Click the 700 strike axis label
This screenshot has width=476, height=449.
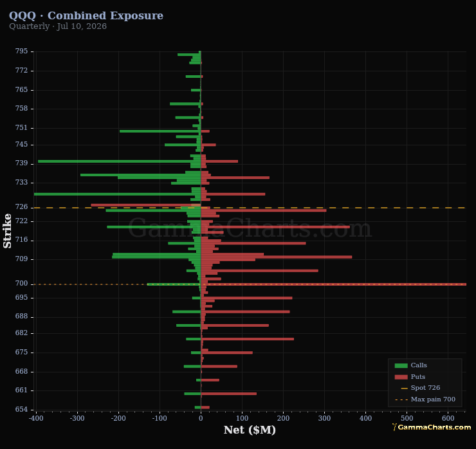pos(21,284)
